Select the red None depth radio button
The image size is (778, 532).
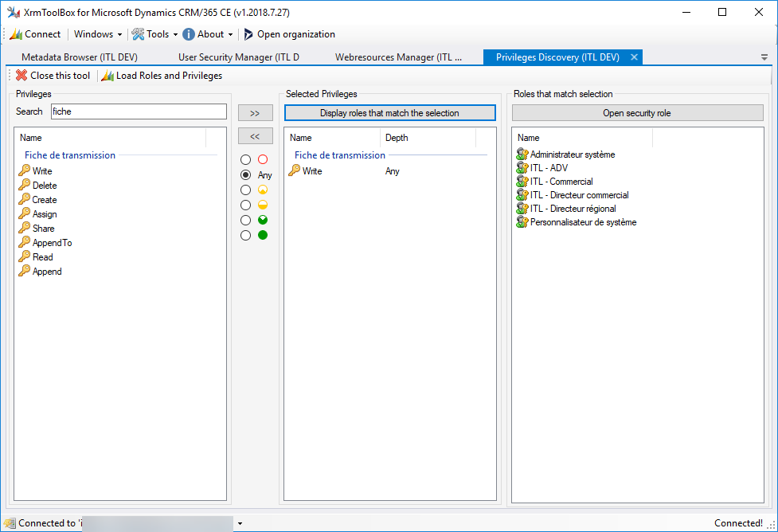click(x=245, y=159)
